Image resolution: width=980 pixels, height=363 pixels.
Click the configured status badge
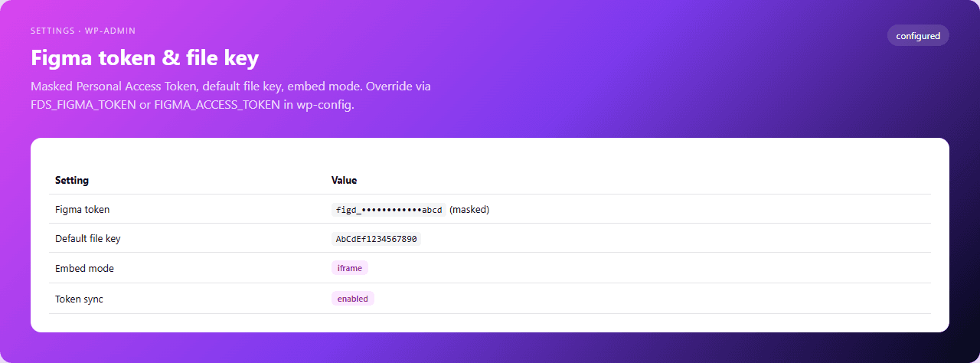918,36
